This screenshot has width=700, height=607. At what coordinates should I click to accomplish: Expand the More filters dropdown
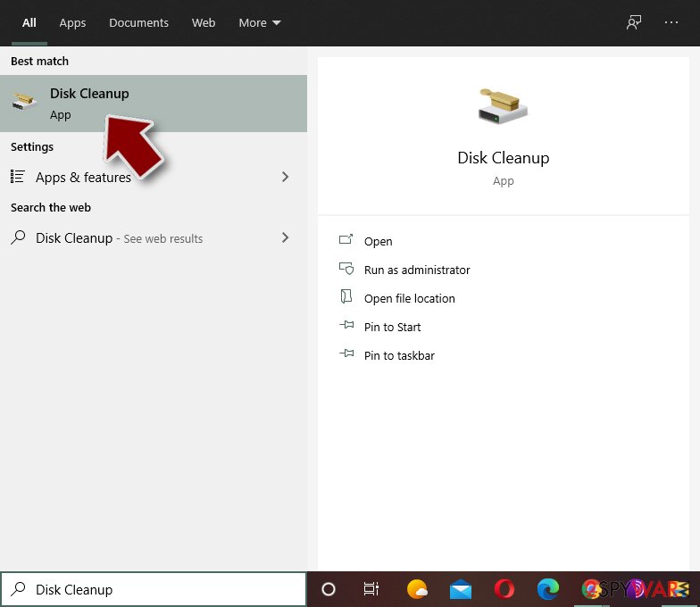[x=259, y=23]
